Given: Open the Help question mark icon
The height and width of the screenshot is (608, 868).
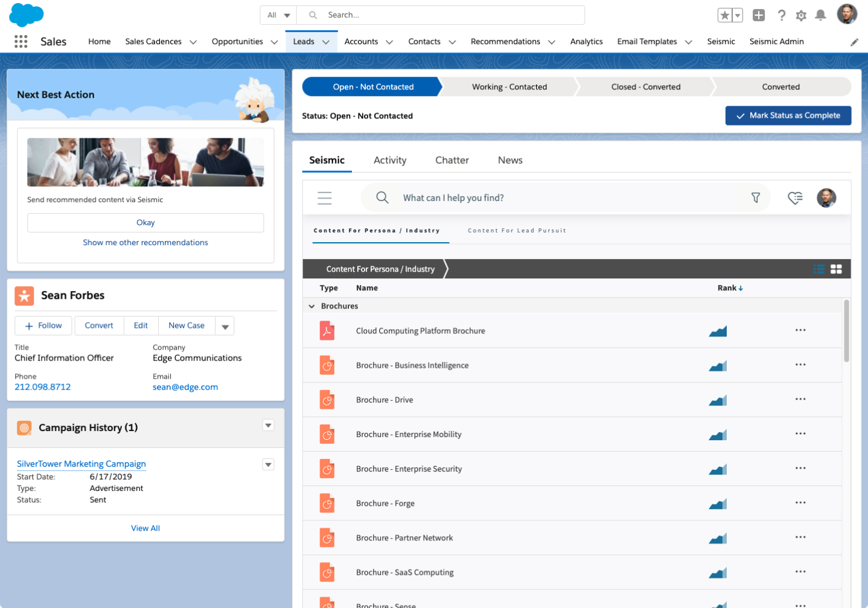Looking at the screenshot, I should tap(782, 15).
